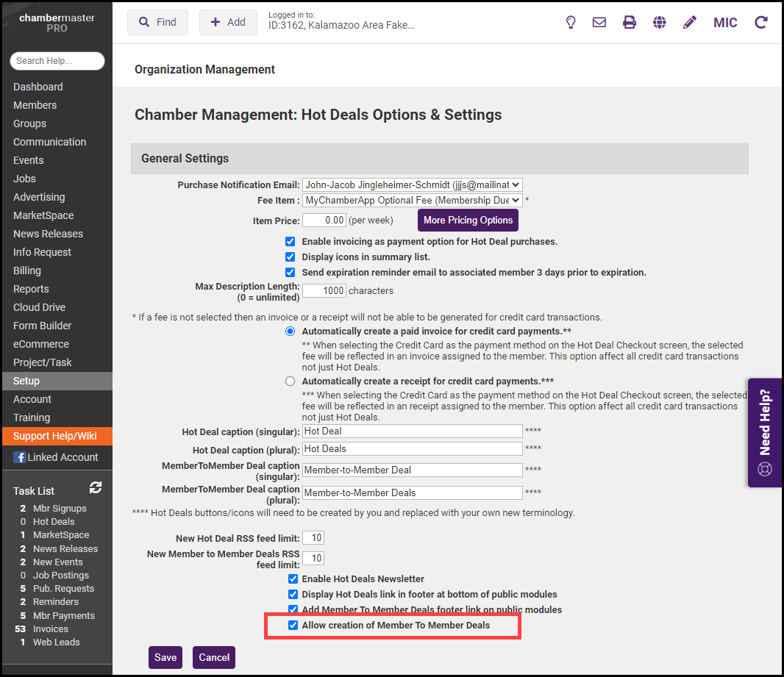Open the Add menu button
Image resolution: width=784 pixels, height=677 pixels.
tap(228, 22)
